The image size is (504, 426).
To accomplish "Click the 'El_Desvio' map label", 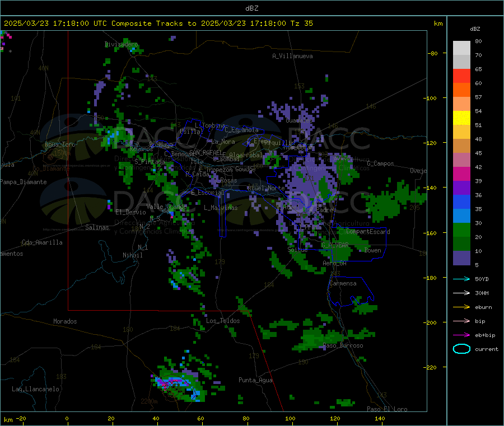I will [131, 212].
